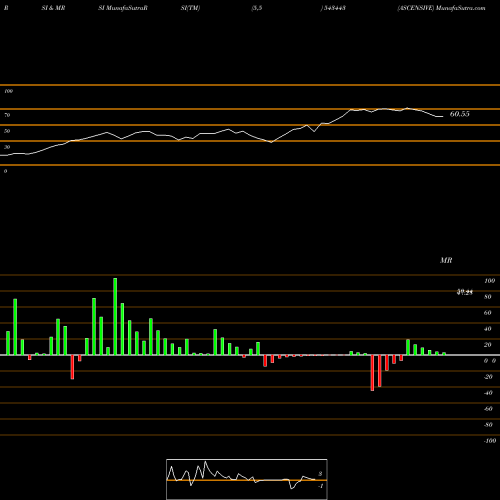Click the 'MR' panel title

[x=446, y=260]
